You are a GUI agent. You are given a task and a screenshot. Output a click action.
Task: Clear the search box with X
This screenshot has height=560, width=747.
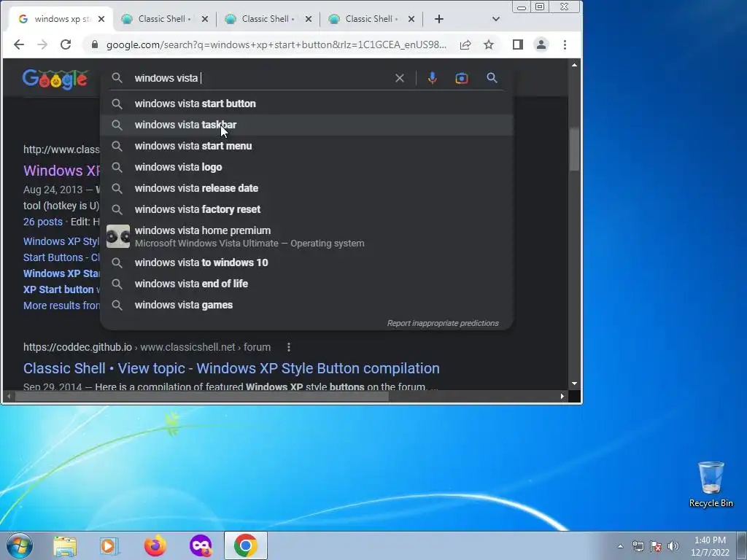(400, 78)
